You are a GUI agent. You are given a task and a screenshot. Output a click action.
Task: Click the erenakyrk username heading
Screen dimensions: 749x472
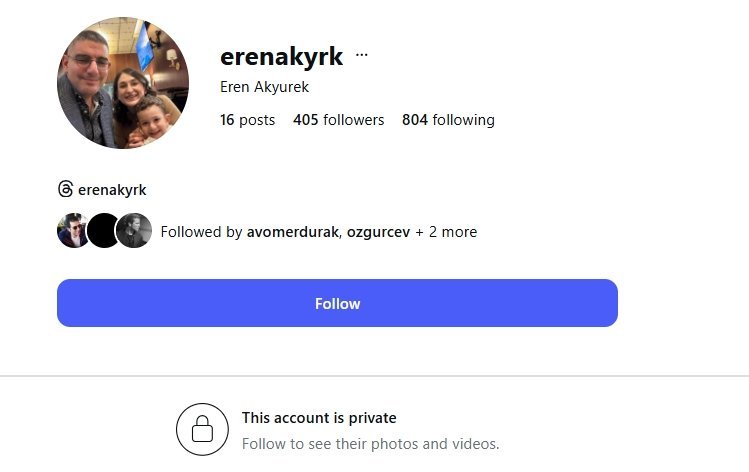coord(281,56)
